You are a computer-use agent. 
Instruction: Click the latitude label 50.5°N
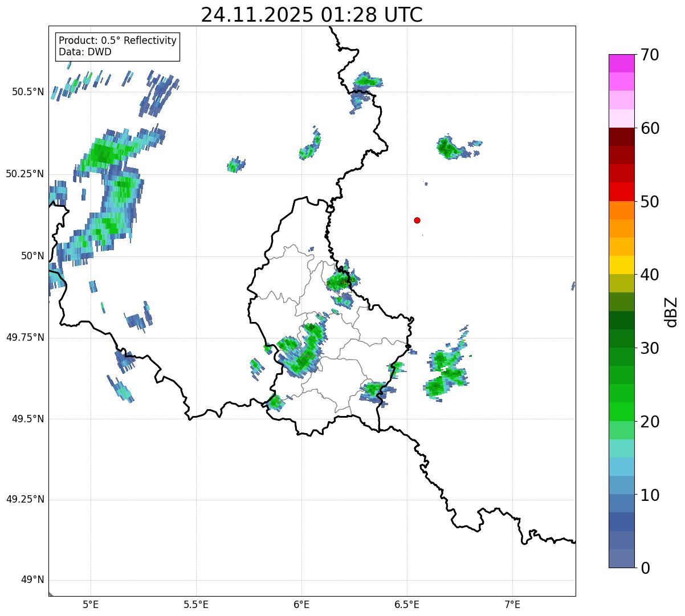pos(28,92)
